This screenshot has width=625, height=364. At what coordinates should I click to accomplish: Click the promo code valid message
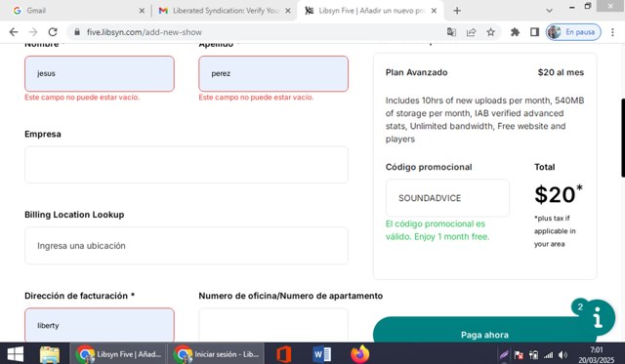pos(437,230)
